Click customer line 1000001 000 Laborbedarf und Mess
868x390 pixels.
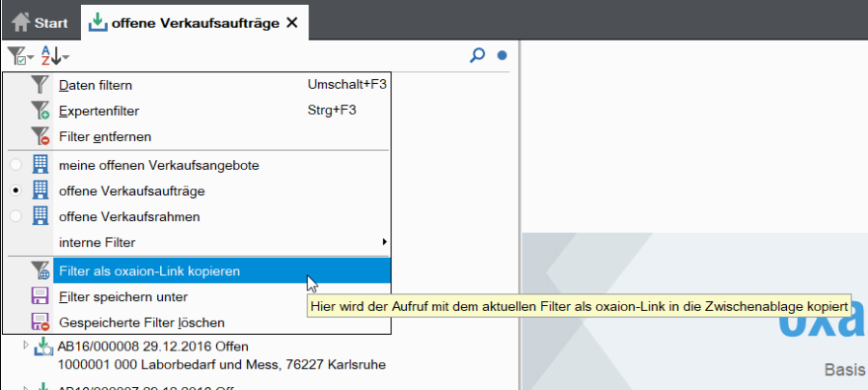(x=222, y=365)
